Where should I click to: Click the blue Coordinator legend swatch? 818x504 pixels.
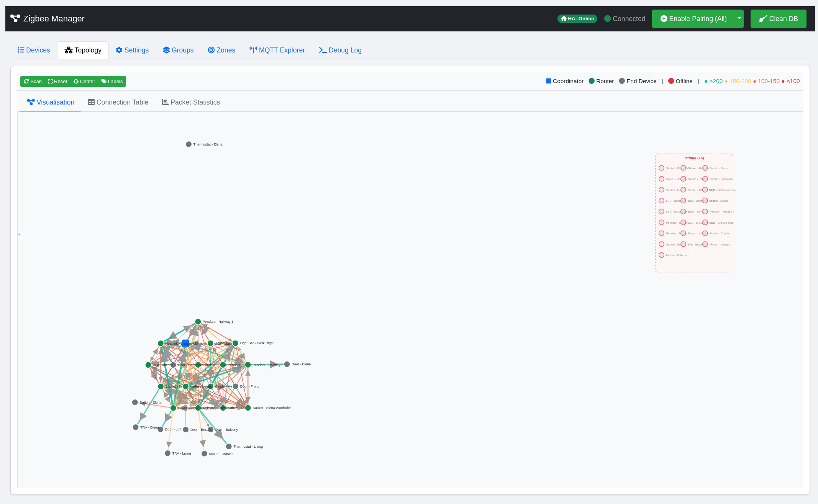tap(549, 81)
